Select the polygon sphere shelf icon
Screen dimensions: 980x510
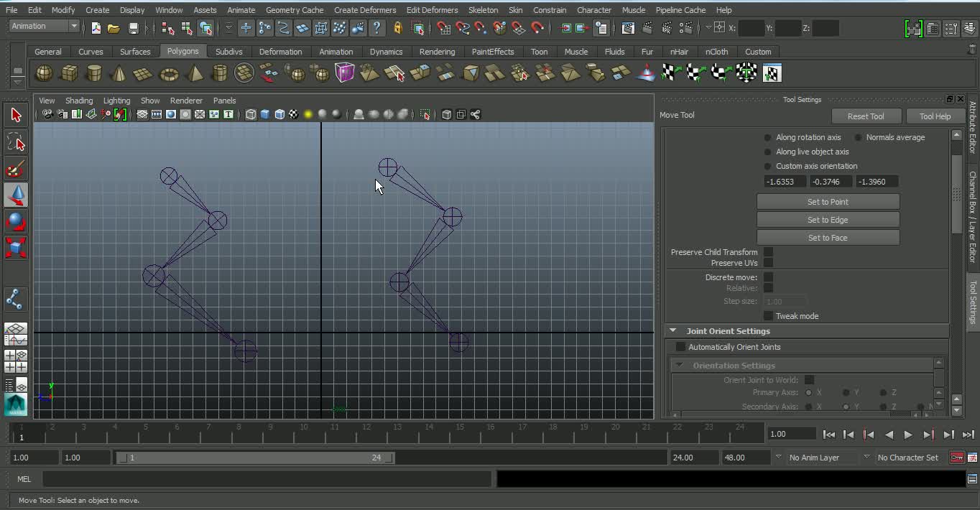pyautogui.click(x=45, y=73)
